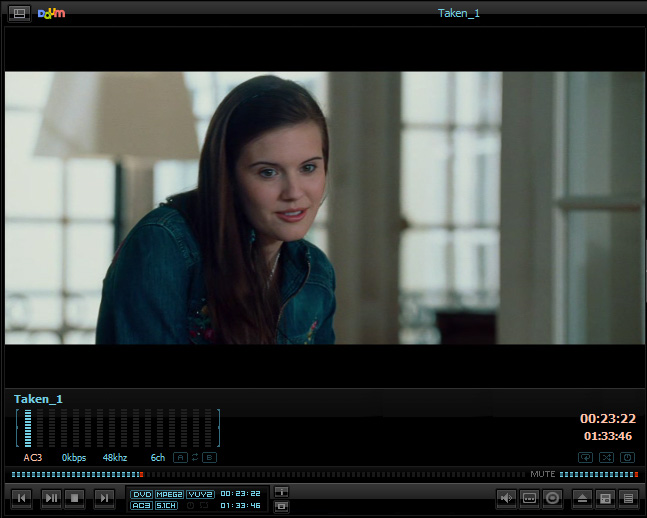The image size is (647, 518).
Task: Click the eject/open file button
Action: [582, 498]
